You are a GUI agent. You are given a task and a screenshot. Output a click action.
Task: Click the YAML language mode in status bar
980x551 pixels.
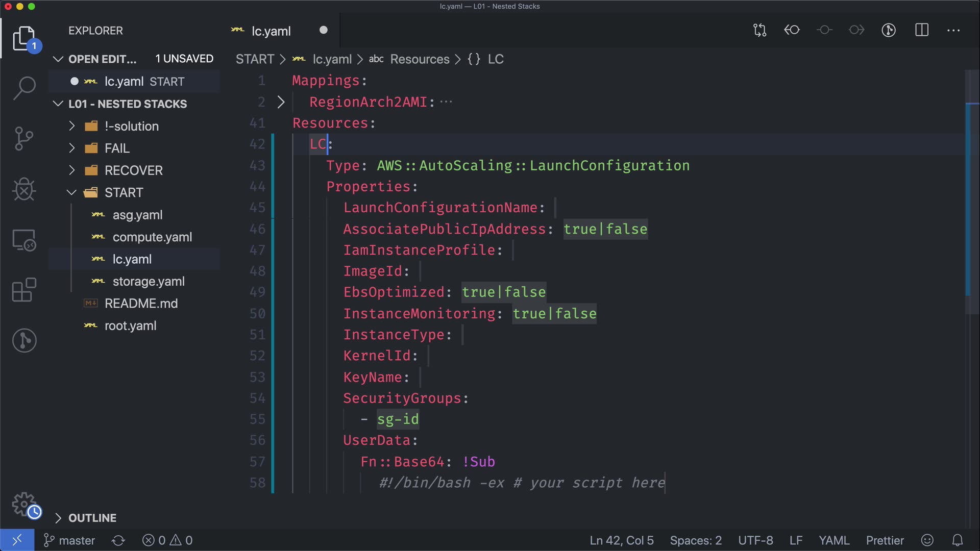(834, 540)
